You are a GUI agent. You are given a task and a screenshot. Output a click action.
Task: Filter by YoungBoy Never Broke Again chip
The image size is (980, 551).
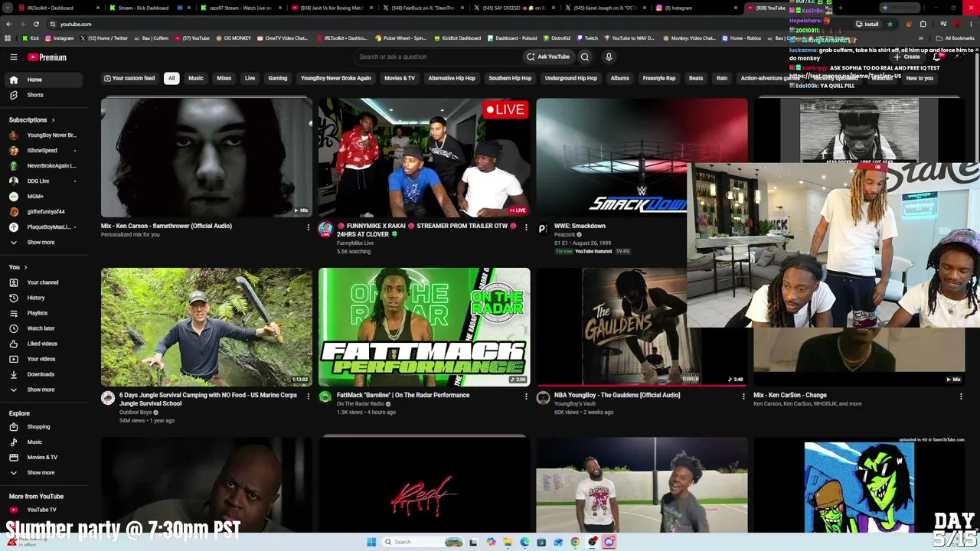point(335,78)
